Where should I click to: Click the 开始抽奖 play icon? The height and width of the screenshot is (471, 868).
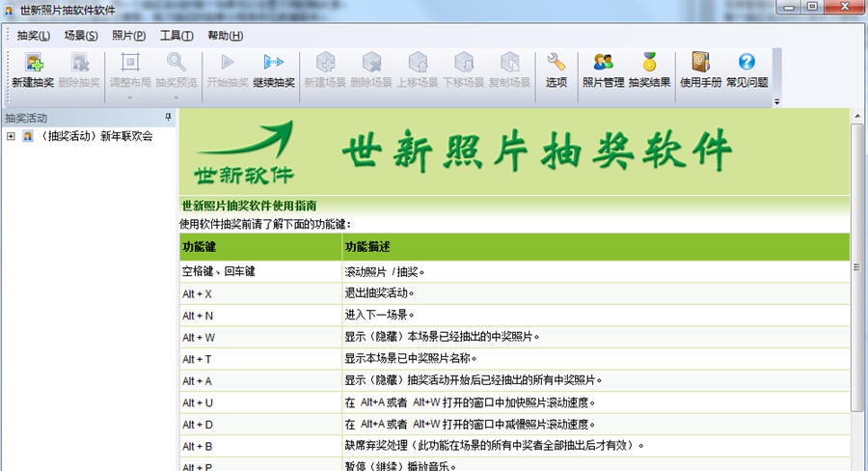pyautogui.click(x=227, y=62)
